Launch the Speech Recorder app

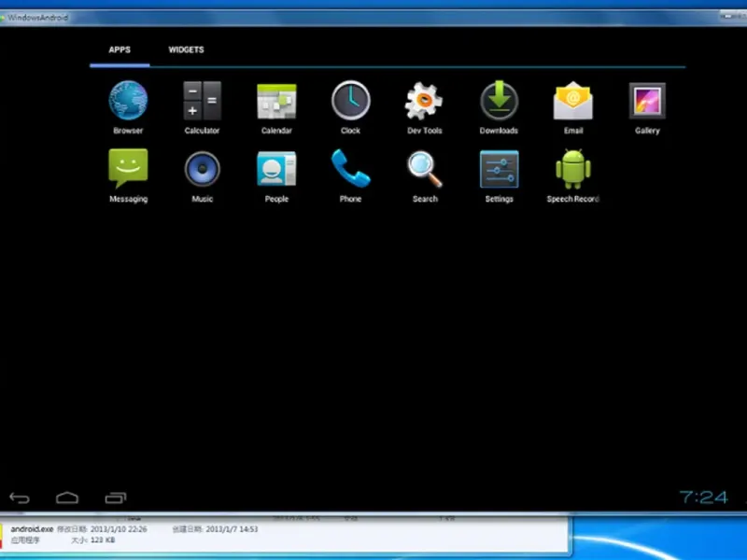tap(573, 175)
